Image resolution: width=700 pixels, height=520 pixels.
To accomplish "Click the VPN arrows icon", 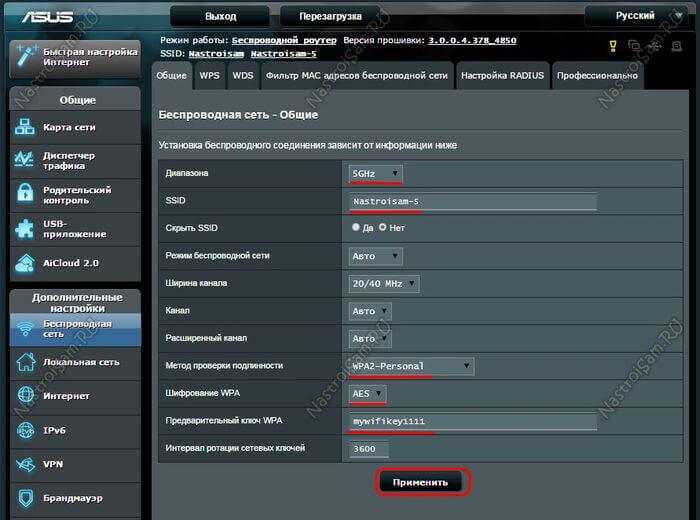I will pyautogui.click(x=25, y=464).
